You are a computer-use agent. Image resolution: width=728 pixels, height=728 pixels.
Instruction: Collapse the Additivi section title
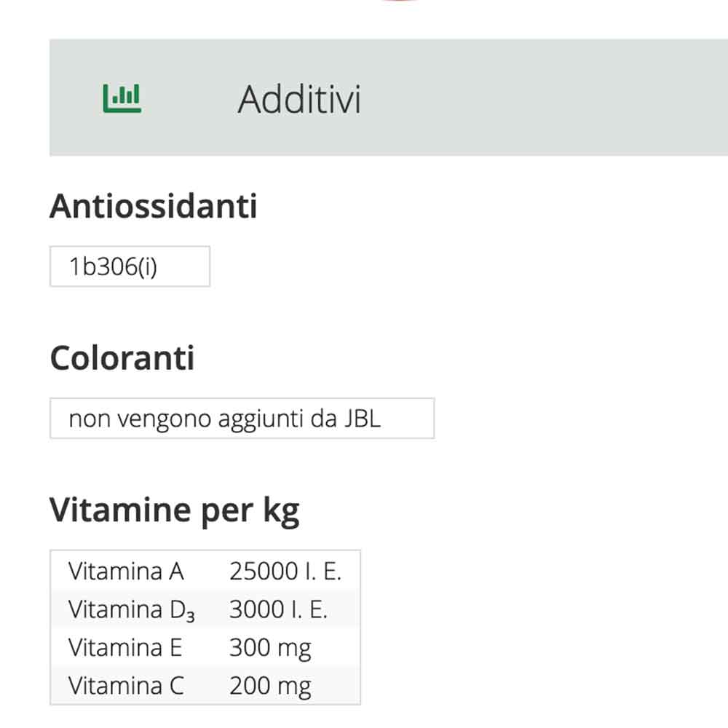298,99
